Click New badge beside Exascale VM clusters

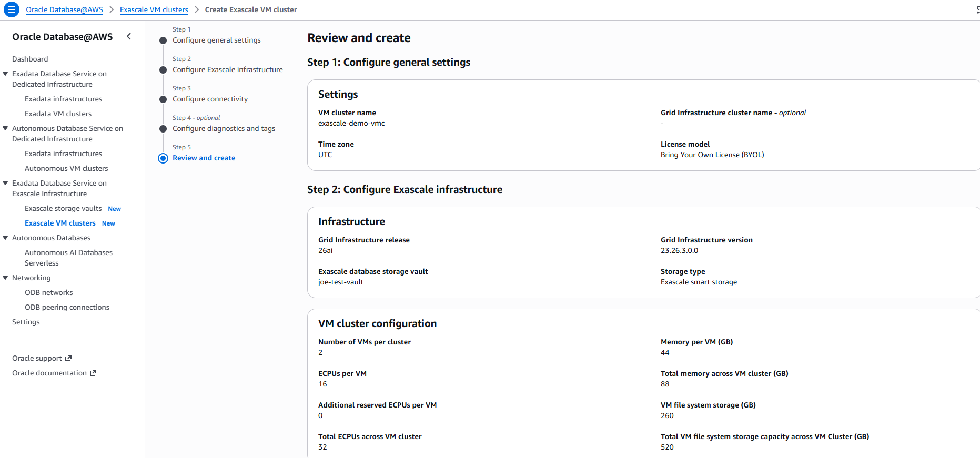click(x=108, y=223)
